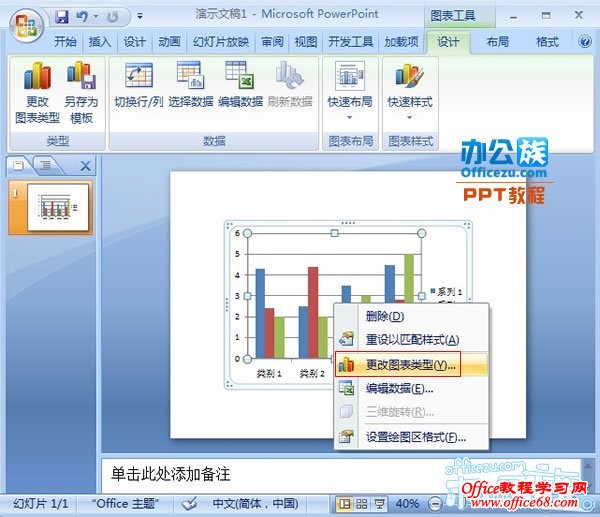The image size is (600, 517).
Task: Click the 选择数据 icon
Action: (x=191, y=85)
